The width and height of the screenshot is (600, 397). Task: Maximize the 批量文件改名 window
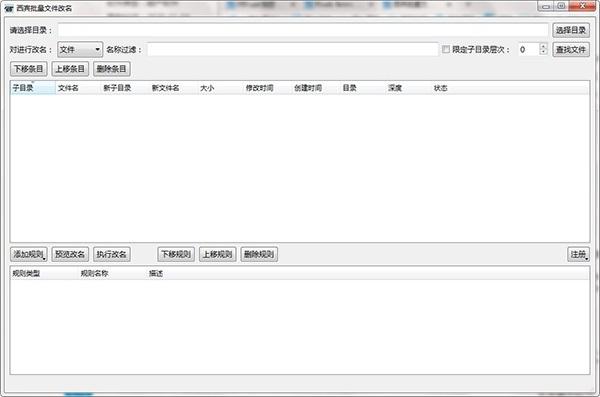click(x=561, y=6)
